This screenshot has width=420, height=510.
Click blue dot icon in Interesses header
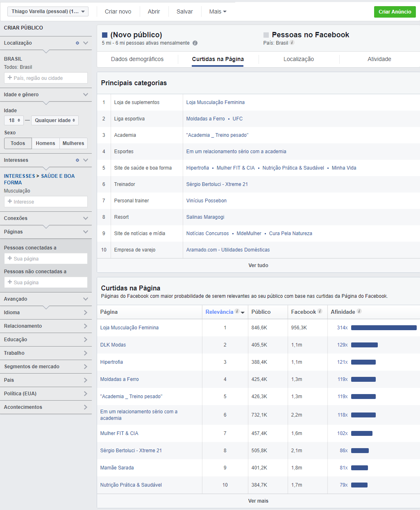[x=77, y=160]
